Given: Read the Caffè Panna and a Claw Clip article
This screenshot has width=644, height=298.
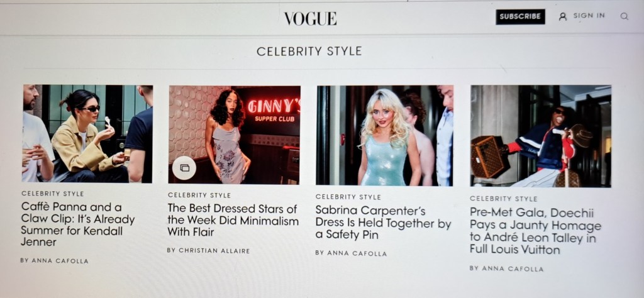Looking at the screenshot, I should (77, 224).
